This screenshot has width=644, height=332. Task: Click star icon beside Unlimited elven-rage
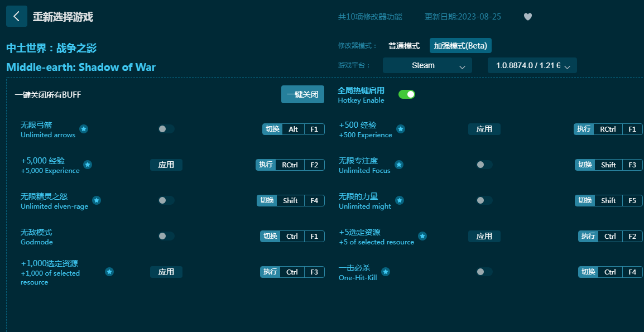97,200
